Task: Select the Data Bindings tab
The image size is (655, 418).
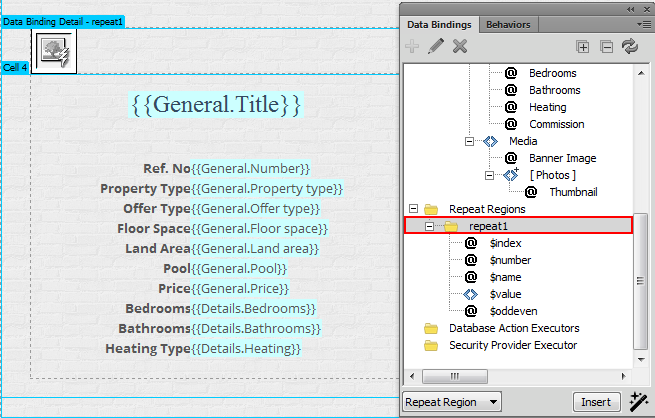Action: (439, 25)
